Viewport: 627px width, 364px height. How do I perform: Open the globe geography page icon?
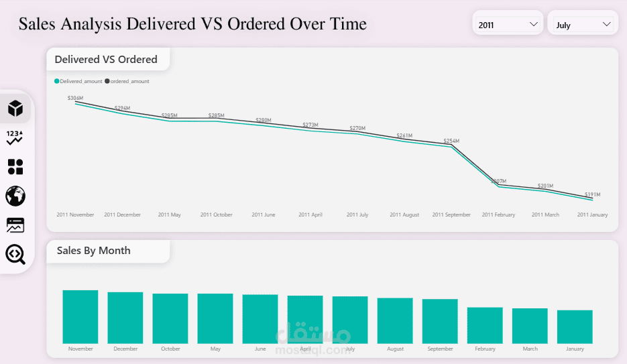[15, 196]
